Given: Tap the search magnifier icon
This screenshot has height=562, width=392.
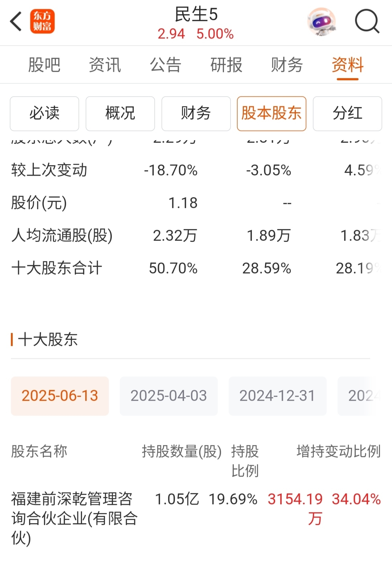Looking at the screenshot, I should pos(367,22).
